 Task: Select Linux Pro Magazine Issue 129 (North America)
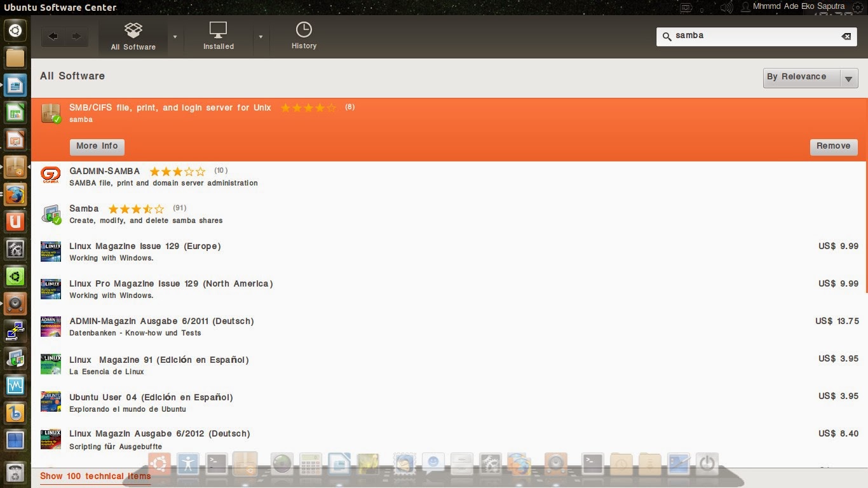click(449, 289)
